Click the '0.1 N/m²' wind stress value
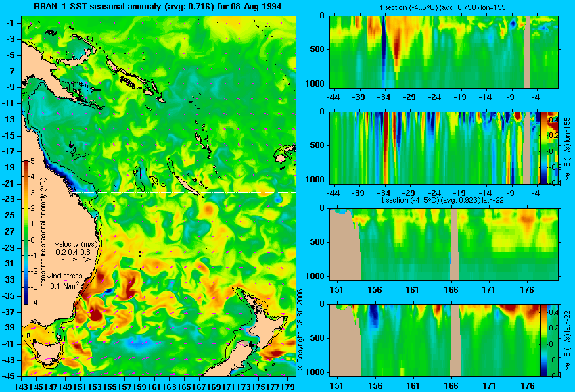Viewport: 575px width, 392px height. click(64, 285)
